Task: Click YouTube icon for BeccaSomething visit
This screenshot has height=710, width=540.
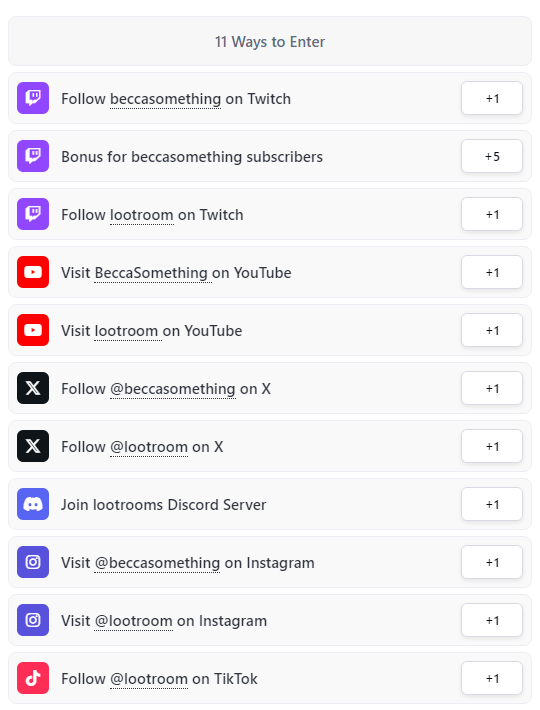Action: pyautogui.click(x=33, y=272)
